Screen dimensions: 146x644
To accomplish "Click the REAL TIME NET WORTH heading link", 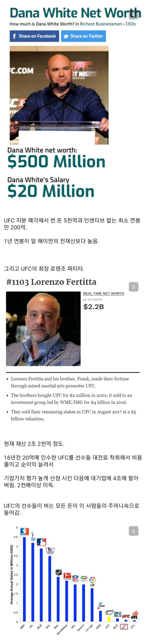I will (x=103, y=294).
